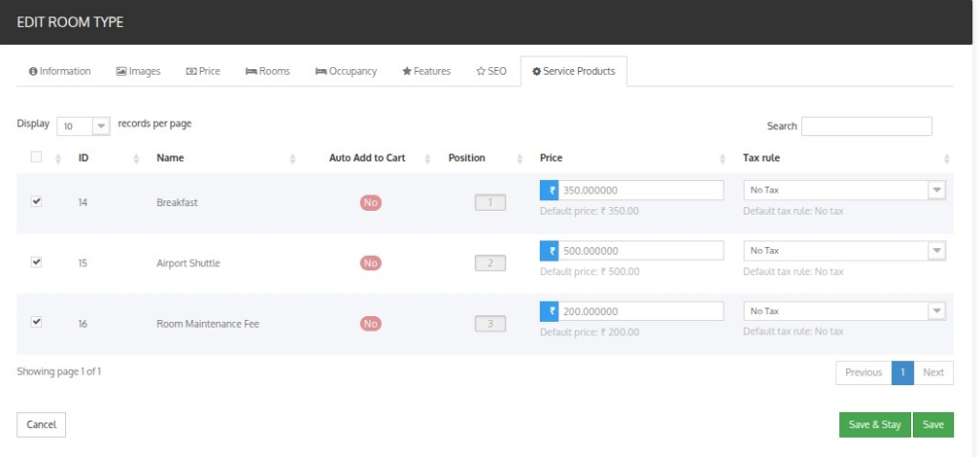Open the Features tab
The image size is (980, 457).
426,71
